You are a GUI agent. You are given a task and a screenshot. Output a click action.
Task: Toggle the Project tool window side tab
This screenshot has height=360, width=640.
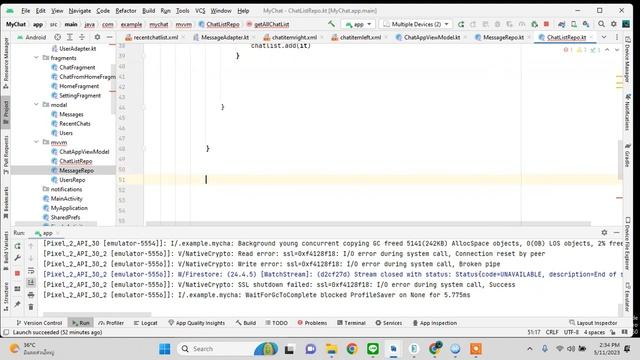pyautogui.click(x=6, y=111)
